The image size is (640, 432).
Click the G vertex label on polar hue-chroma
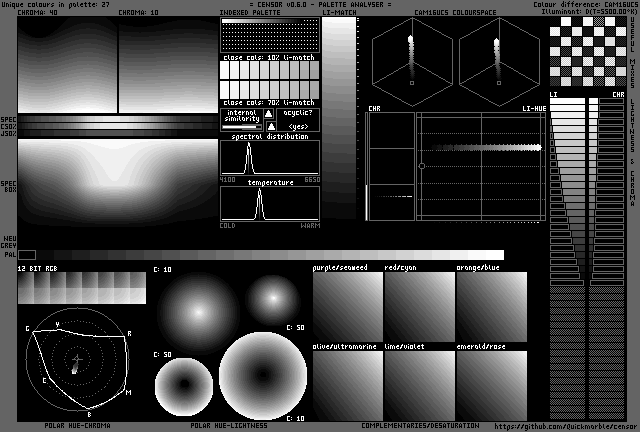click(27, 329)
